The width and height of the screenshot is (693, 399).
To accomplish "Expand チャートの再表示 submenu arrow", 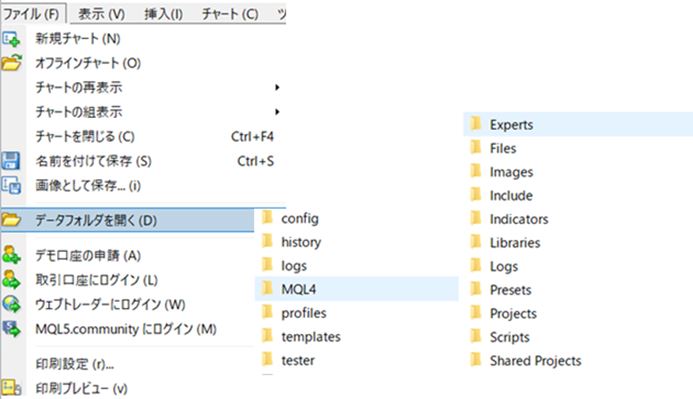I will 277,87.
